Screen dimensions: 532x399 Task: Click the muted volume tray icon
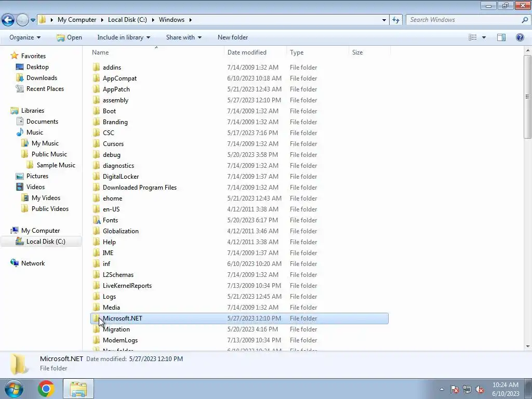click(480, 389)
